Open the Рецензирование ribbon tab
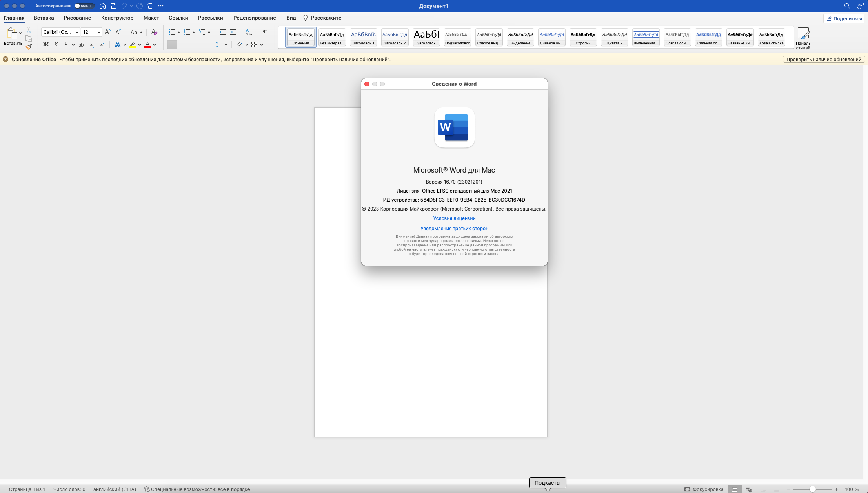Screen dimensions: 868x493 (x=254, y=18)
